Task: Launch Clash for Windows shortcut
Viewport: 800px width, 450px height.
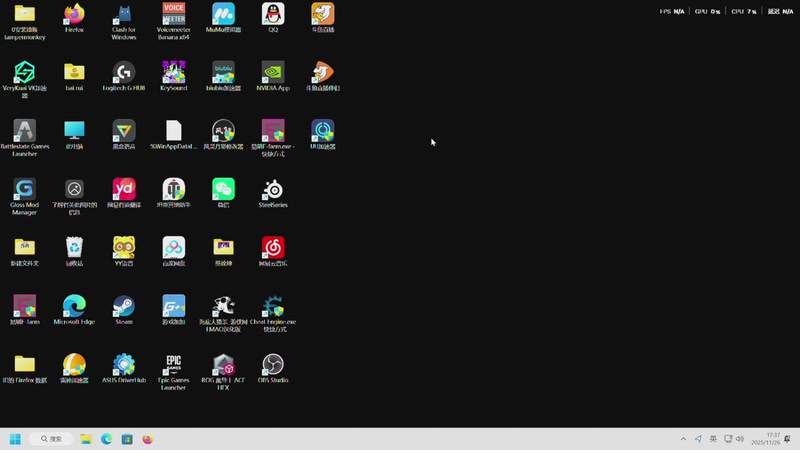Action: (124, 22)
